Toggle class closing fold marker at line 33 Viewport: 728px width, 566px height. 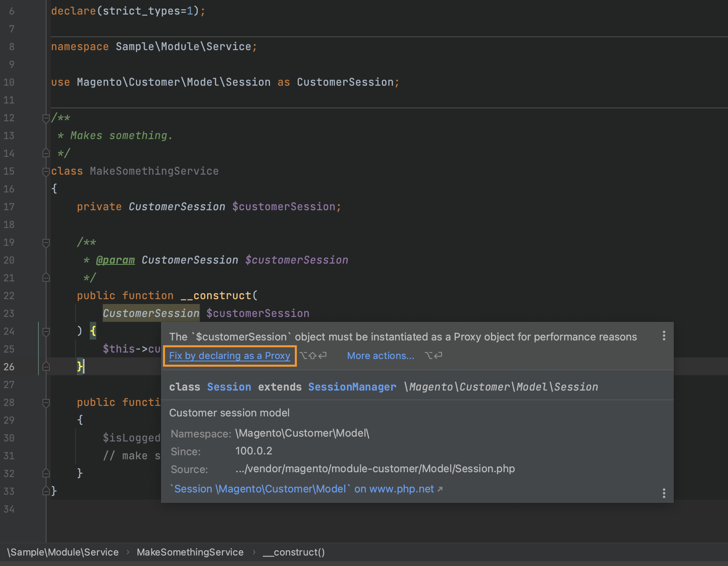click(x=46, y=491)
